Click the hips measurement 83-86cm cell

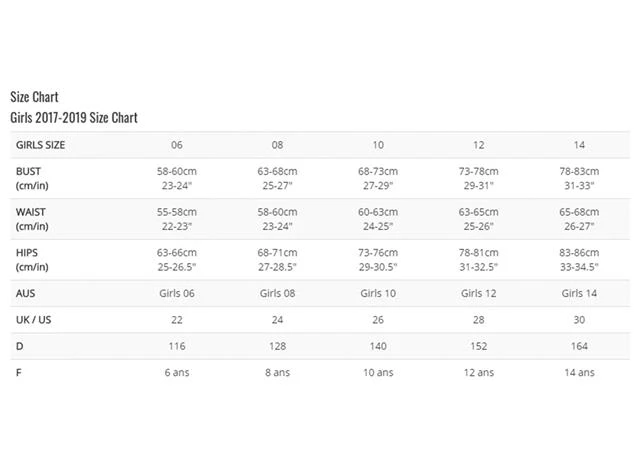pos(579,252)
